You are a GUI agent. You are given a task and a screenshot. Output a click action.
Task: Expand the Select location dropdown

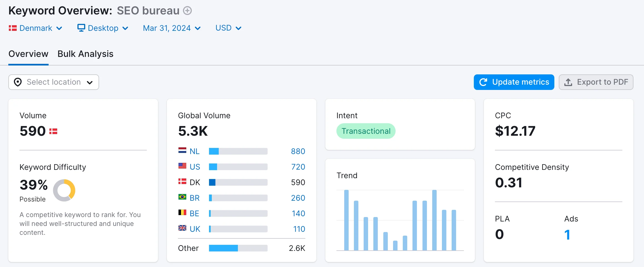point(54,82)
